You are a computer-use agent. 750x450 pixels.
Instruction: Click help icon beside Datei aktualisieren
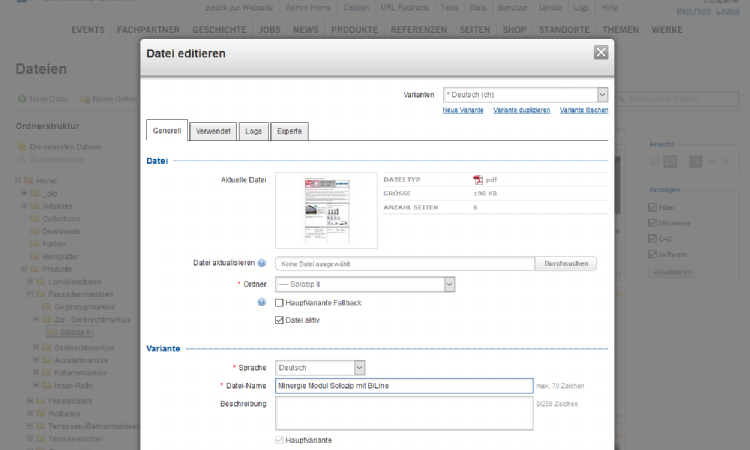point(261,264)
